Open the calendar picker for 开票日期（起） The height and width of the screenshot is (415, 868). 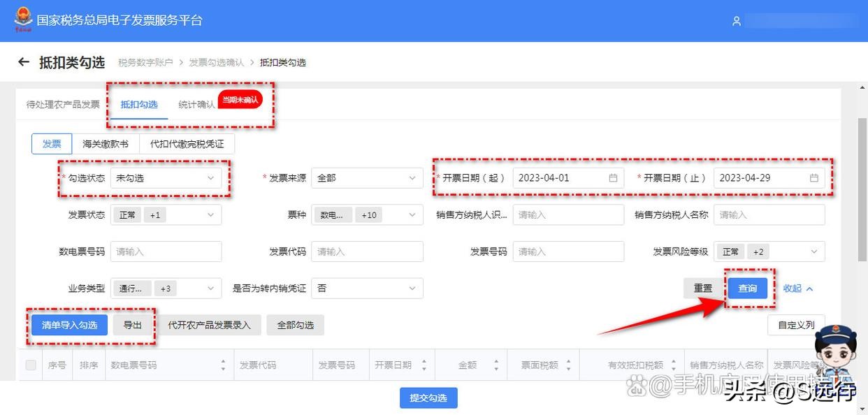[614, 177]
